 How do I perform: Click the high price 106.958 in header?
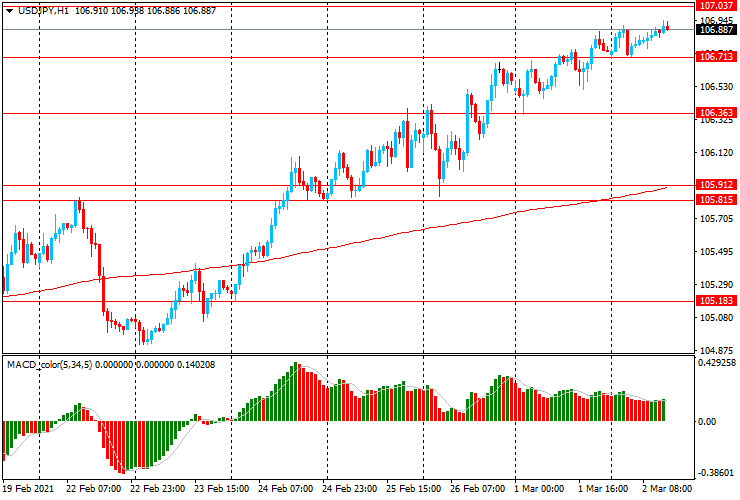pyautogui.click(x=127, y=10)
